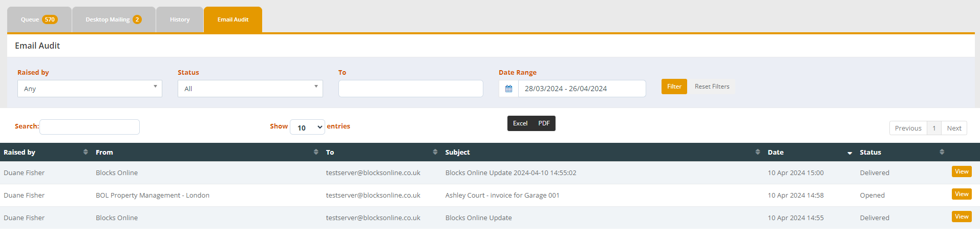Image resolution: width=980 pixels, height=236 pixels.
Task: Open the History tab
Action: [180, 19]
